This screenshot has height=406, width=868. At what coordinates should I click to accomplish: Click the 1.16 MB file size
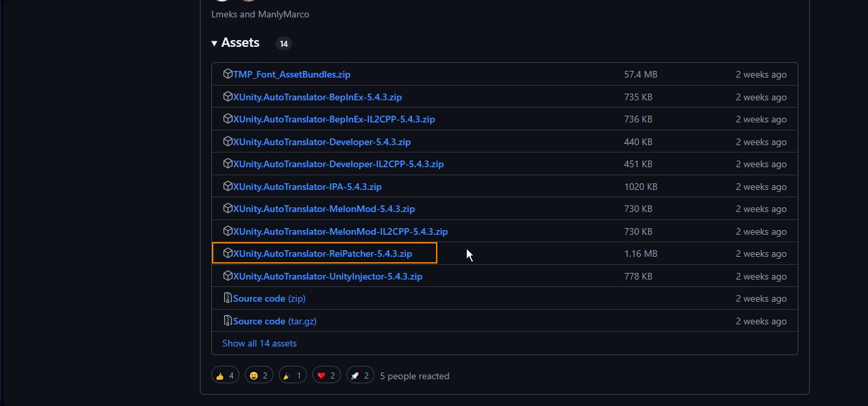tap(641, 253)
